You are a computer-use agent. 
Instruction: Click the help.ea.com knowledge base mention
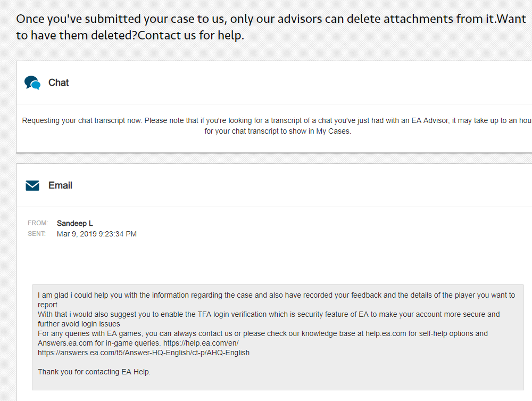386,333
